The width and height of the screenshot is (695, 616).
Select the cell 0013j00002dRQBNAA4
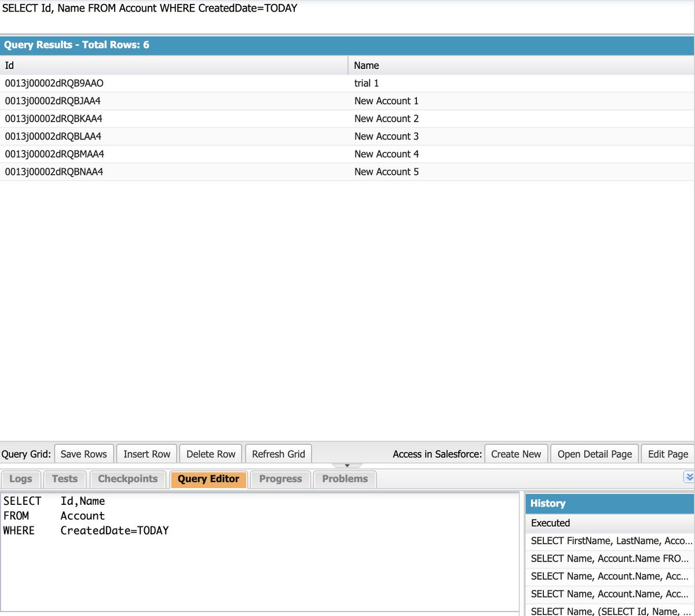[174, 171]
